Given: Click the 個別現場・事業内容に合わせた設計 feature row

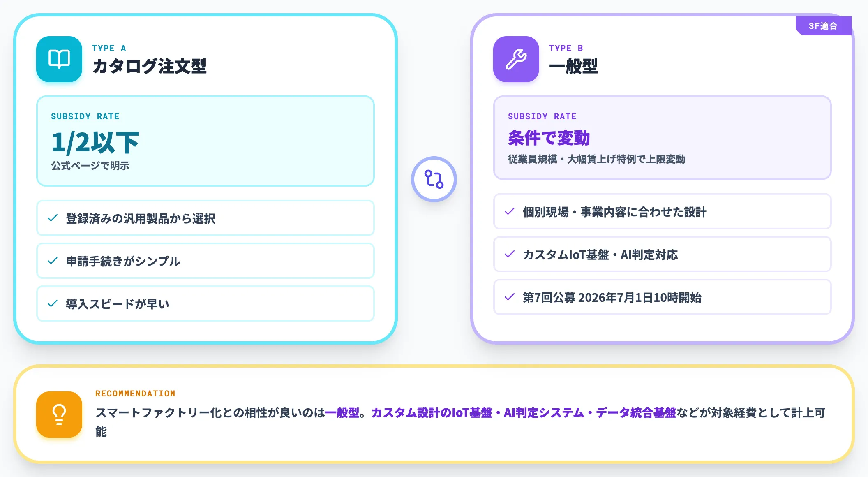Looking at the screenshot, I should click(x=663, y=211).
